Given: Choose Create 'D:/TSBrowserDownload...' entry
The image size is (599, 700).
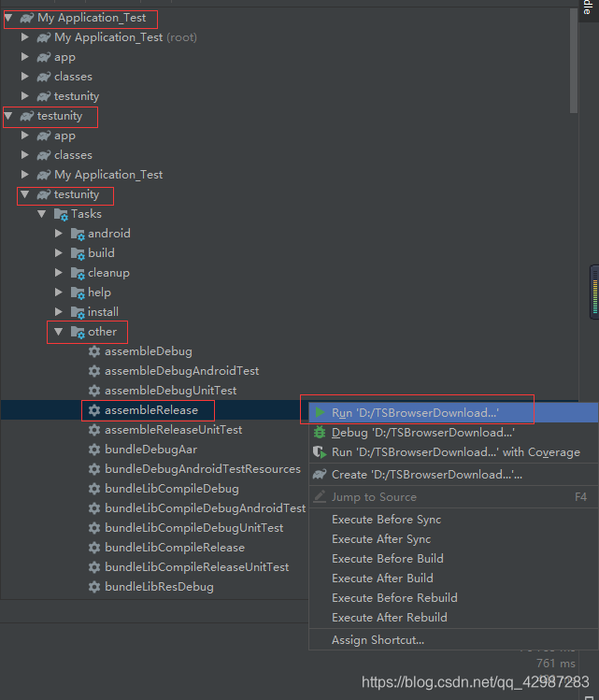Looking at the screenshot, I should pos(454,475).
